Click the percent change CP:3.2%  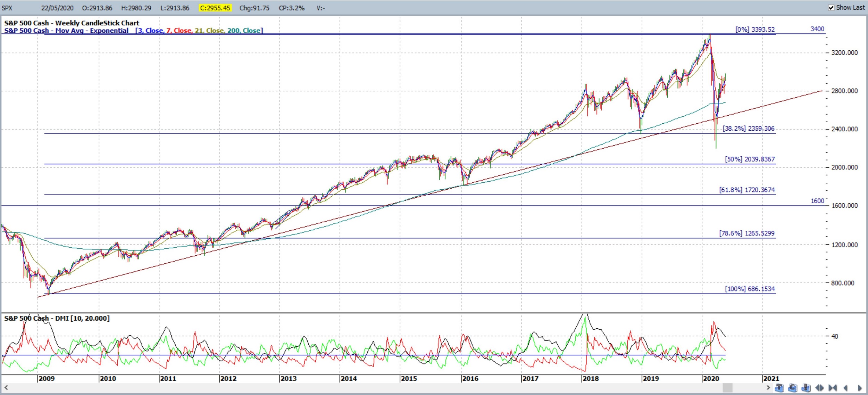coord(292,8)
